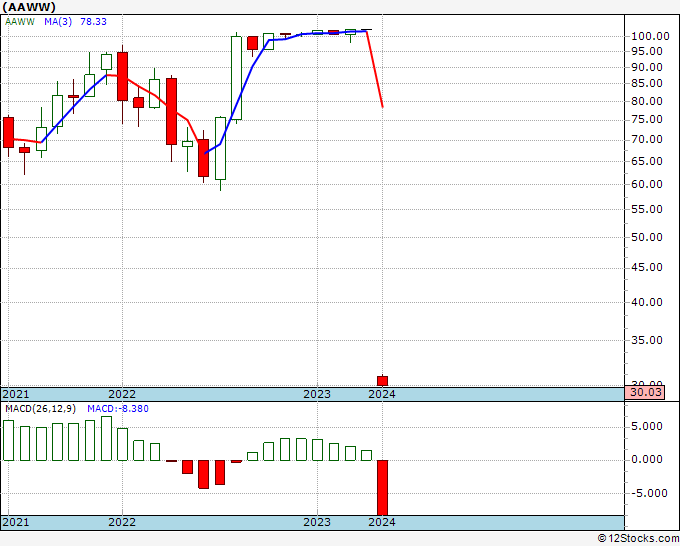
Task: Click the moving average value 78.33
Action: point(93,22)
